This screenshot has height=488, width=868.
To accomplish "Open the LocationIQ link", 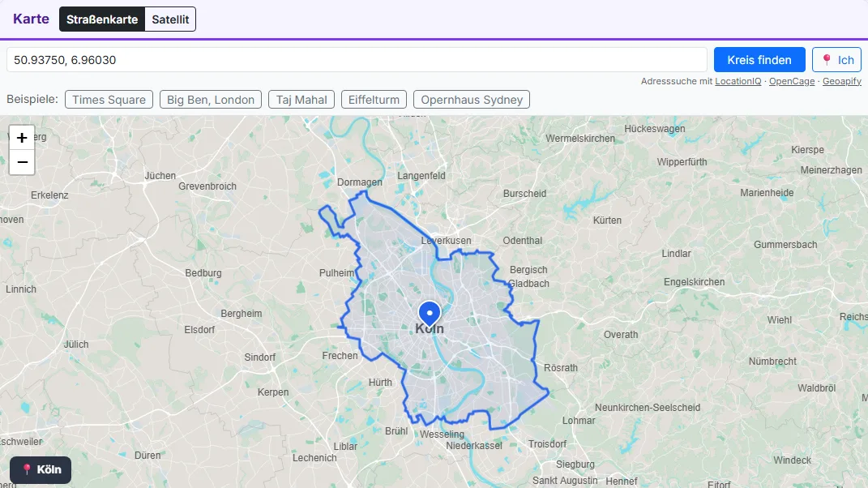I will [x=738, y=81].
